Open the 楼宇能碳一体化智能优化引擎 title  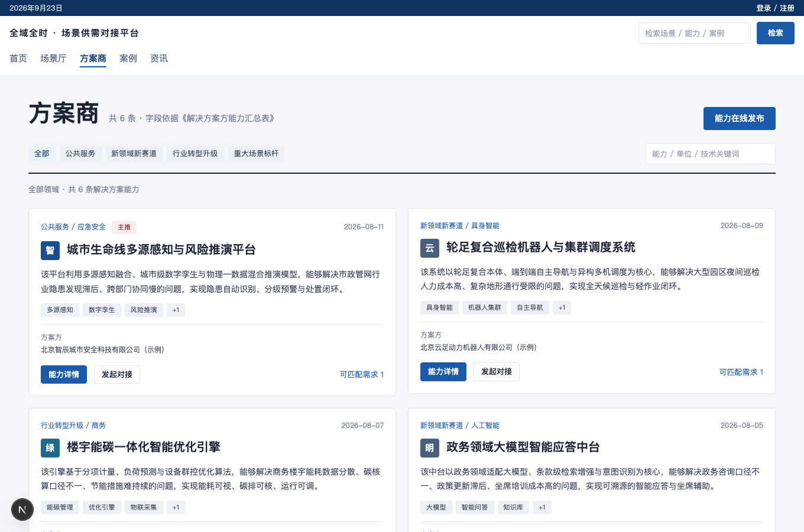(x=144, y=447)
